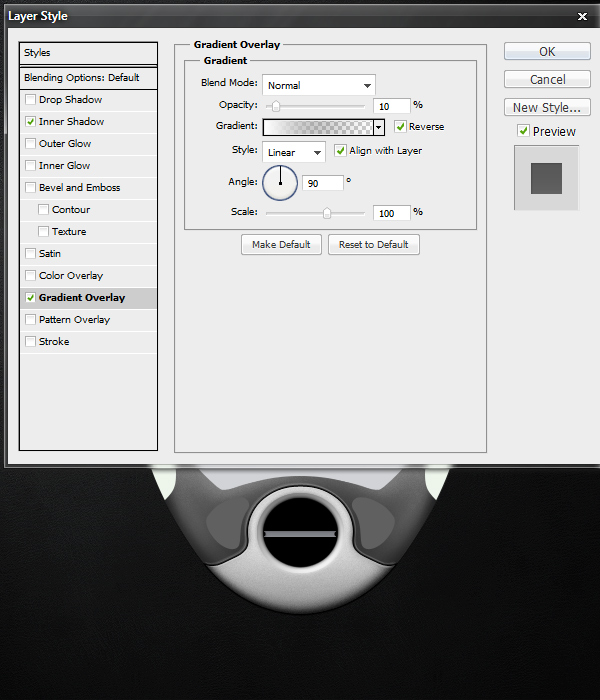The width and height of the screenshot is (600, 700).
Task: Select the Inner Glow label
Action: pos(65,166)
